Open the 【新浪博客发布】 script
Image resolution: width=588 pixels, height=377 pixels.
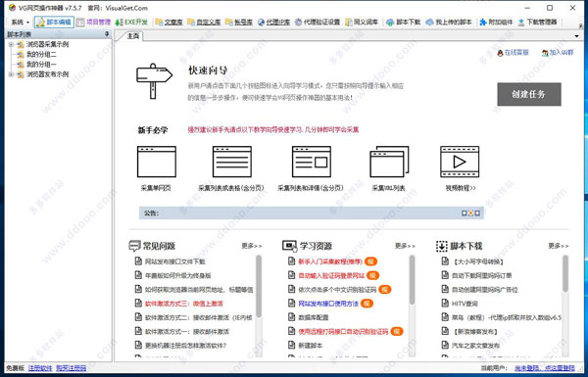point(474,332)
